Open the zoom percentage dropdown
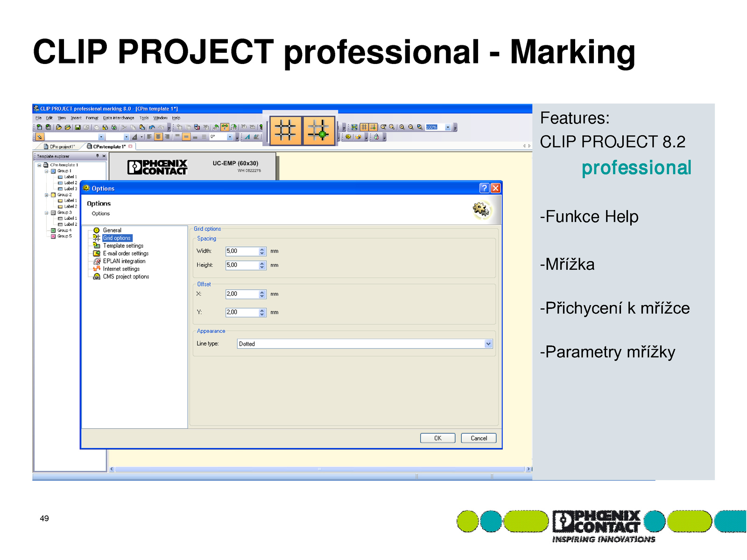The width and height of the screenshot is (747, 560). pyautogui.click(x=448, y=127)
